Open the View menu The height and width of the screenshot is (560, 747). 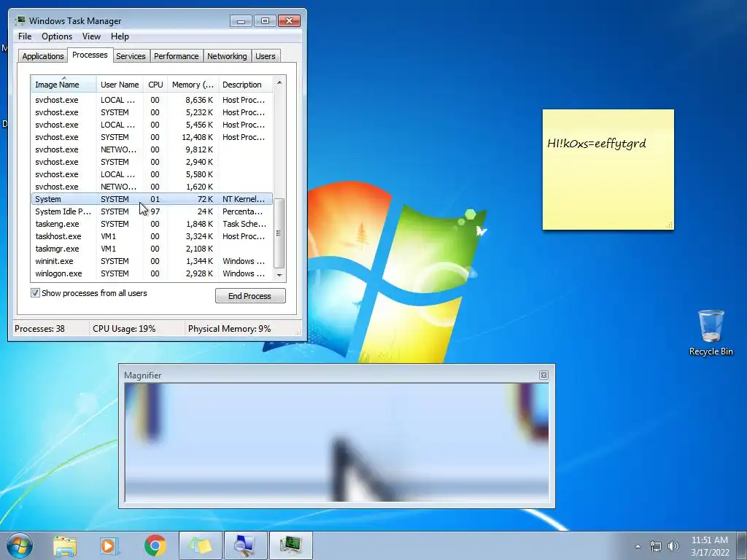[91, 36]
